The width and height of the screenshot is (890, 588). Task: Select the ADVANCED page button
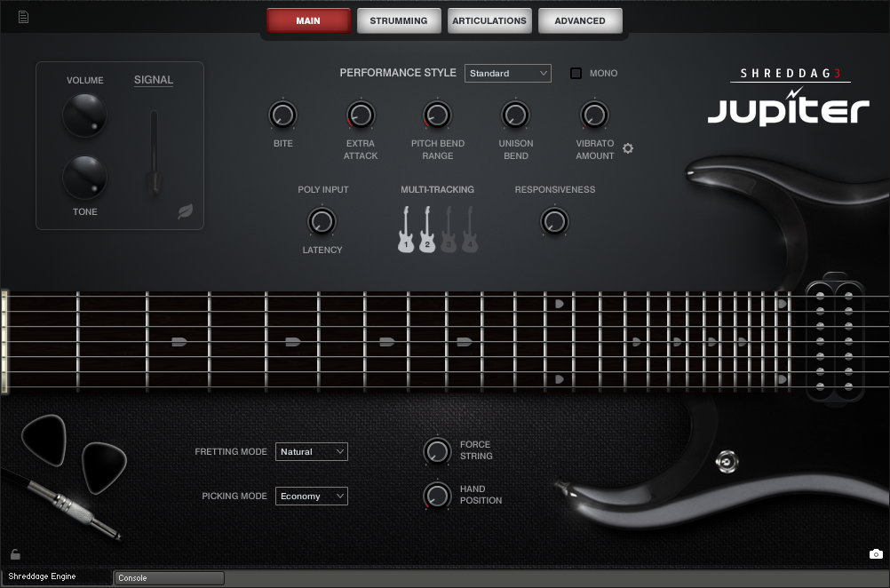point(580,20)
